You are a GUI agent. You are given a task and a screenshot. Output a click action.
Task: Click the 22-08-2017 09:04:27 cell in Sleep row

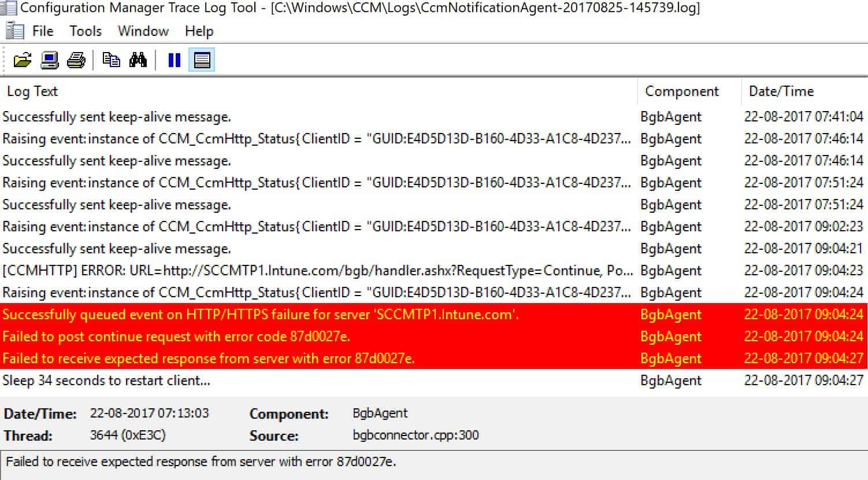[x=804, y=381]
